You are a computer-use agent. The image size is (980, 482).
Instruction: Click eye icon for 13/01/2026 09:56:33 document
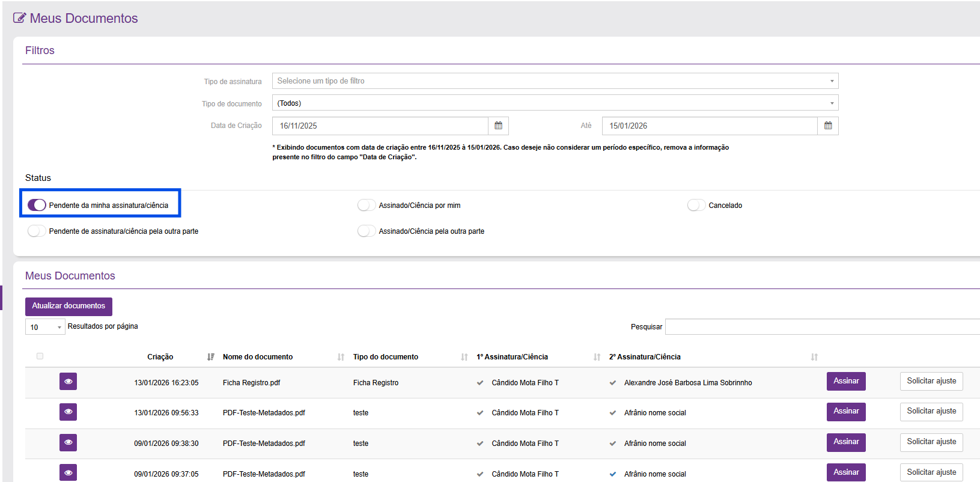click(x=68, y=412)
